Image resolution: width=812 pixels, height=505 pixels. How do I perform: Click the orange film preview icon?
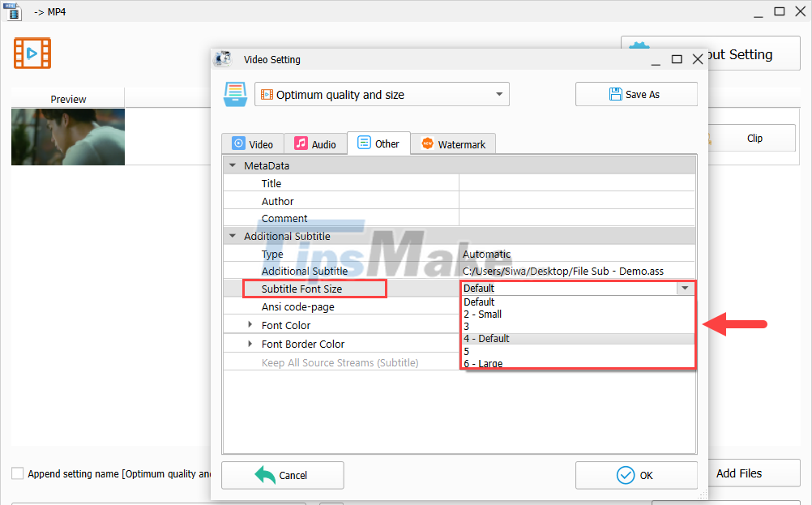point(32,53)
